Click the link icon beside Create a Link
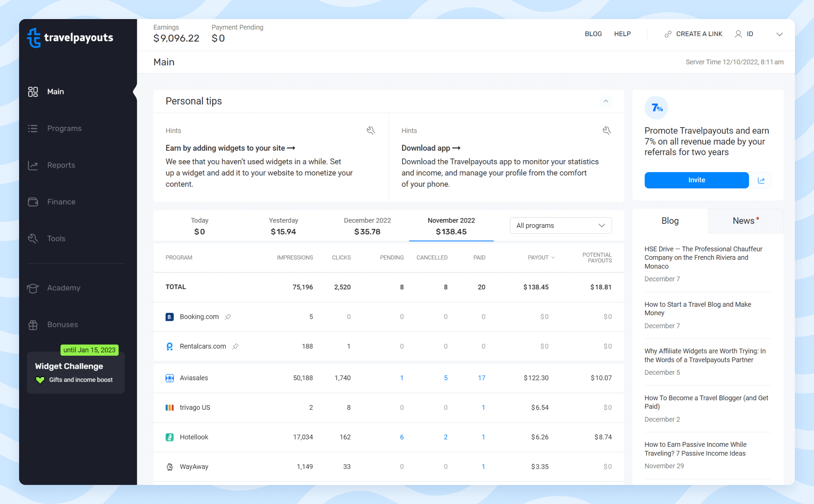Viewport: 814px width, 504px height. pos(668,34)
